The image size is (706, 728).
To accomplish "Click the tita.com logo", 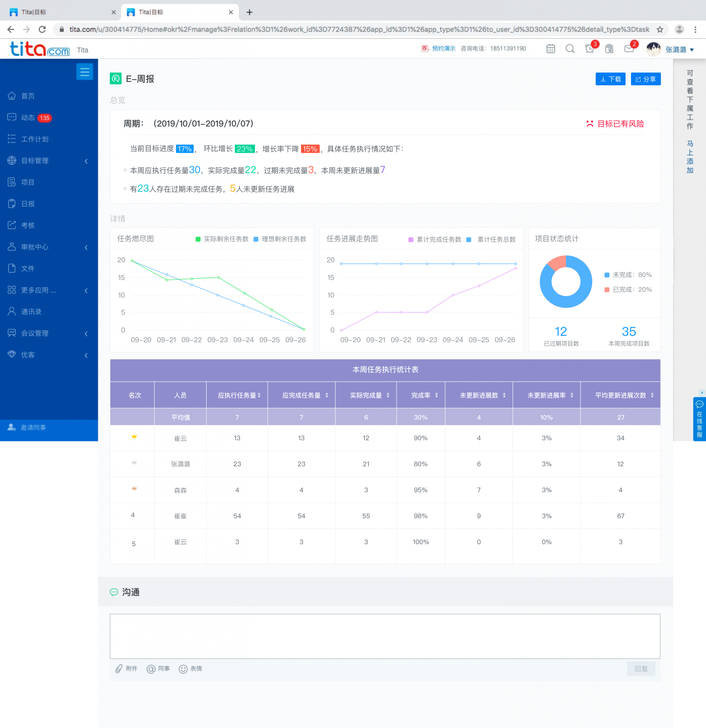I will pyautogui.click(x=40, y=49).
